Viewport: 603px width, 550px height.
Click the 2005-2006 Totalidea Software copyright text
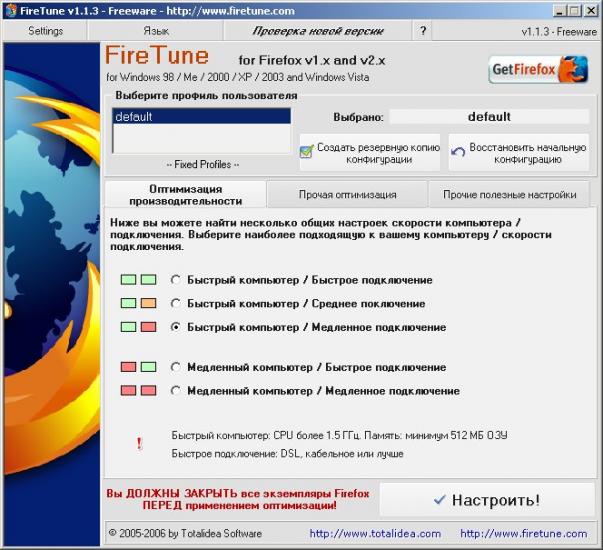[185, 533]
